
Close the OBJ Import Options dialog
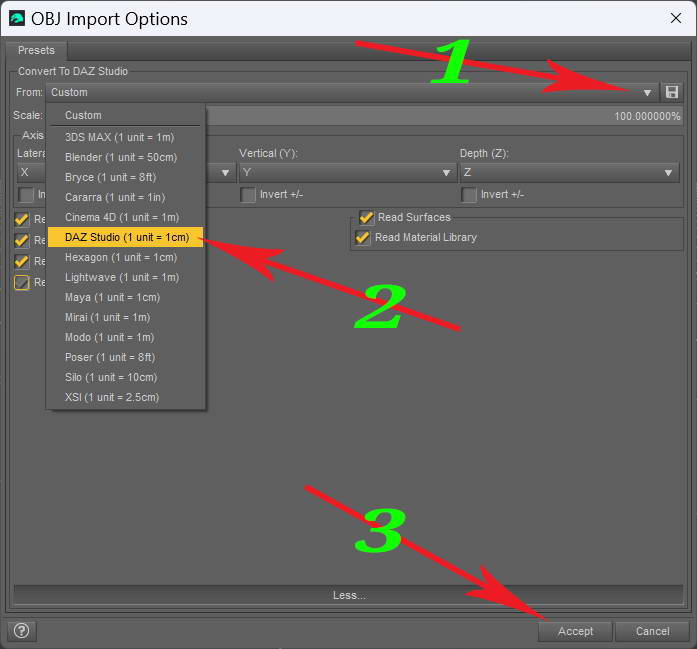pyautogui.click(x=676, y=18)
